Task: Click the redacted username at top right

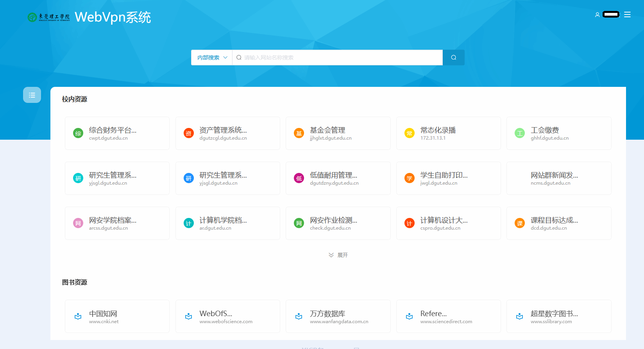Action: [x=611, y=14]
